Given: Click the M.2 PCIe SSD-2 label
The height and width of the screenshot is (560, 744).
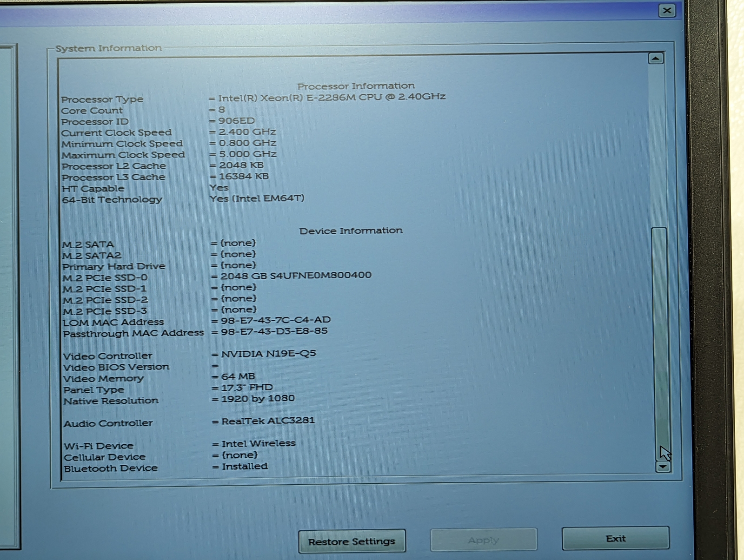Looking at the screenshot, I should click(106, 300).
